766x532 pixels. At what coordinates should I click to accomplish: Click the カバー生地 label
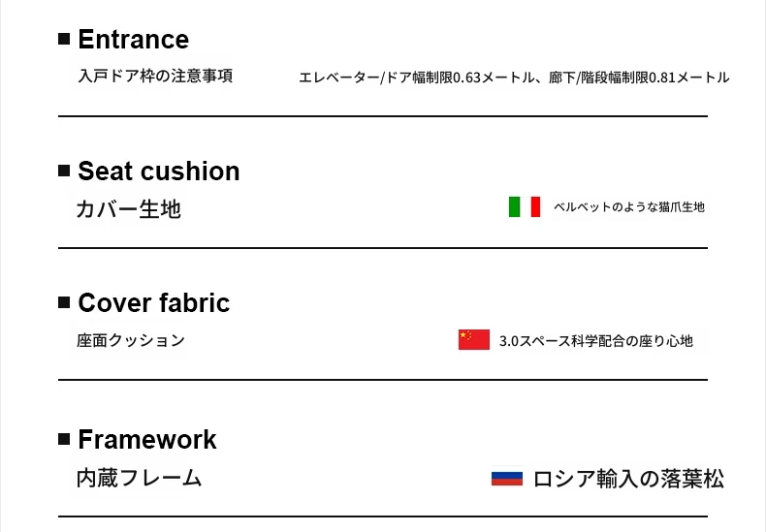coord(129,209)
